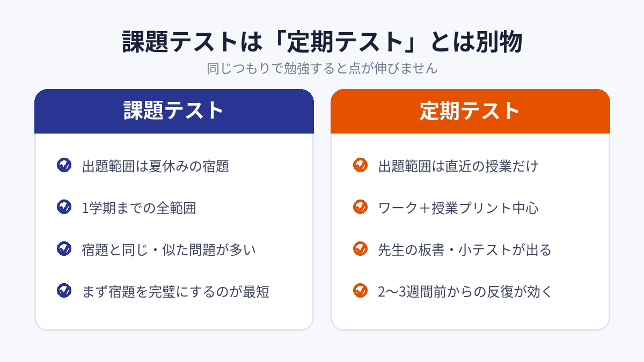
Task: Click the text 出題範囲は直近の授業だけ
Action: click(x=458, y=166)
